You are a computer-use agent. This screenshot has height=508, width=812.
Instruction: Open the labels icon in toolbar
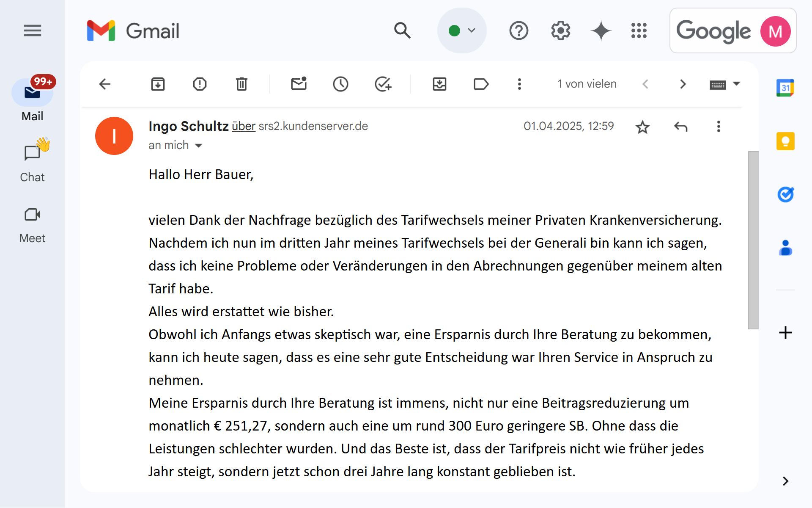[481, 84]
